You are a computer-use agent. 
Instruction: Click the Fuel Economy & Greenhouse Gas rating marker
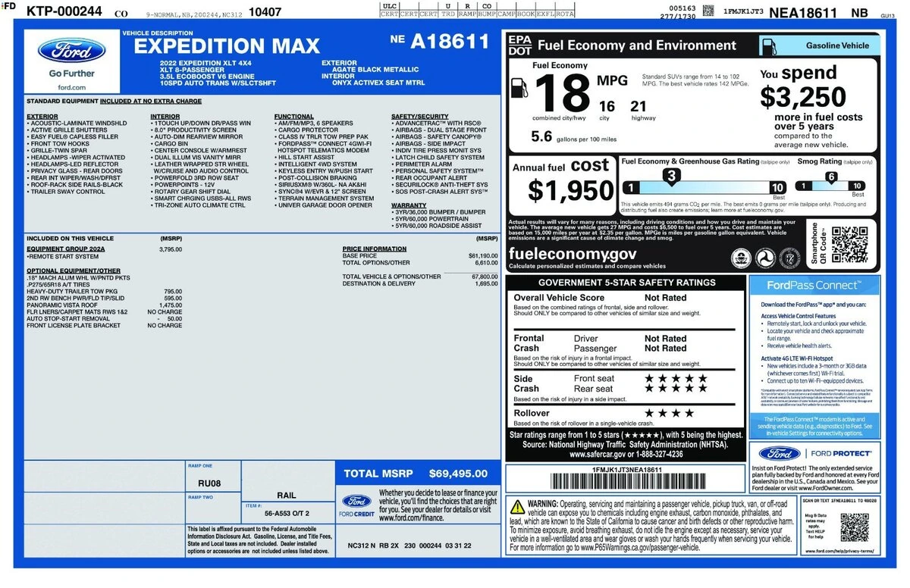point(670,177)
